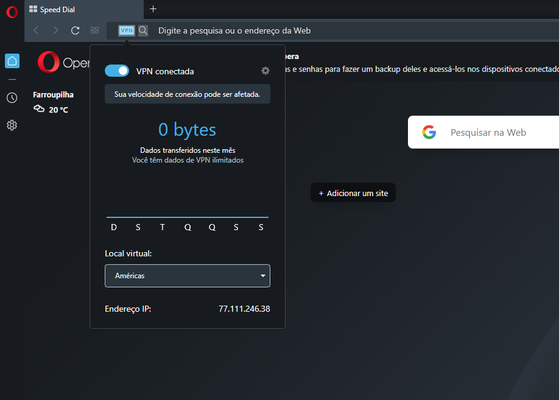Click the 77.111.246.38 IP address
This screenshot has height=400, width=559.
244,309
